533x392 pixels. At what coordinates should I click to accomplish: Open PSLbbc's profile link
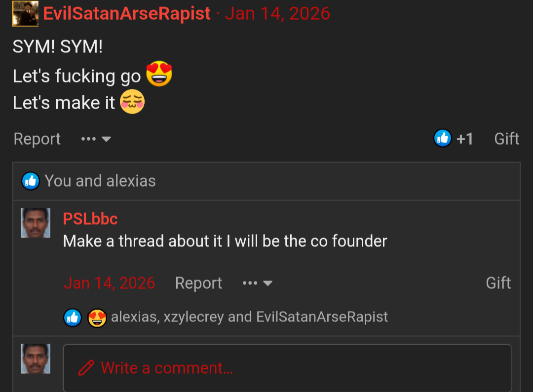(x=90, y=219)
